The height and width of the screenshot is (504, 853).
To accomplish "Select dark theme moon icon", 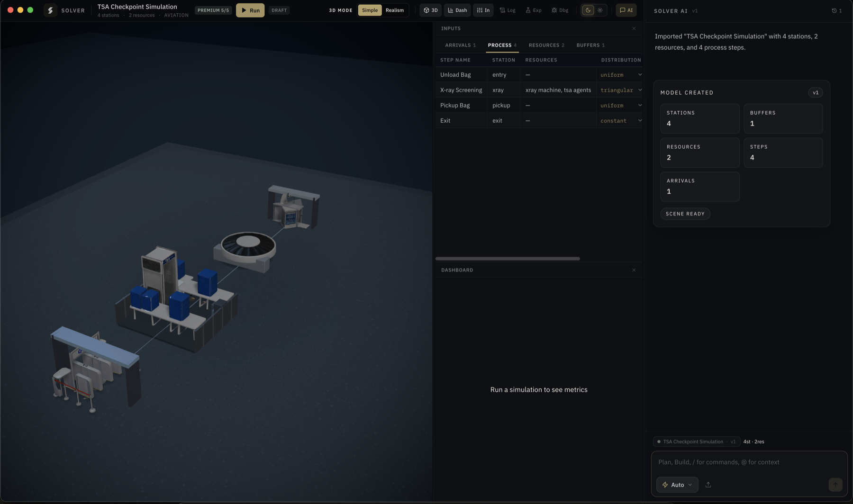I will (588, 10).
